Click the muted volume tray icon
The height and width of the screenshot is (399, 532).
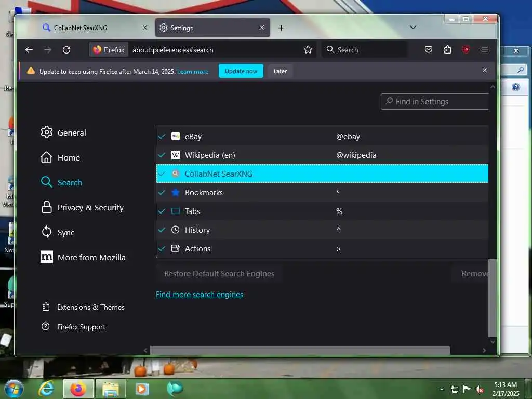tap(480, 390)
